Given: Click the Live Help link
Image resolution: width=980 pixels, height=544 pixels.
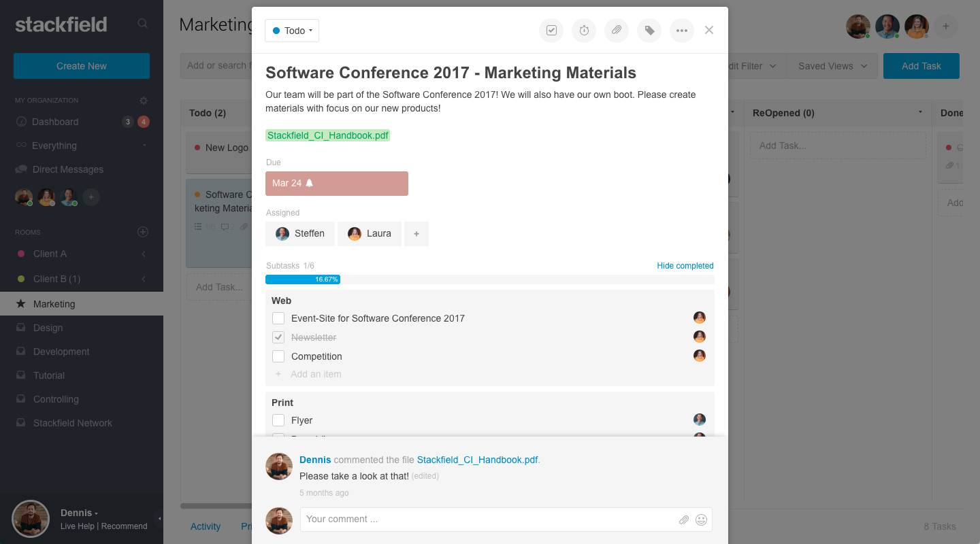Looking at the screenshot, I should pyautogui.click(x=78, y=526).
